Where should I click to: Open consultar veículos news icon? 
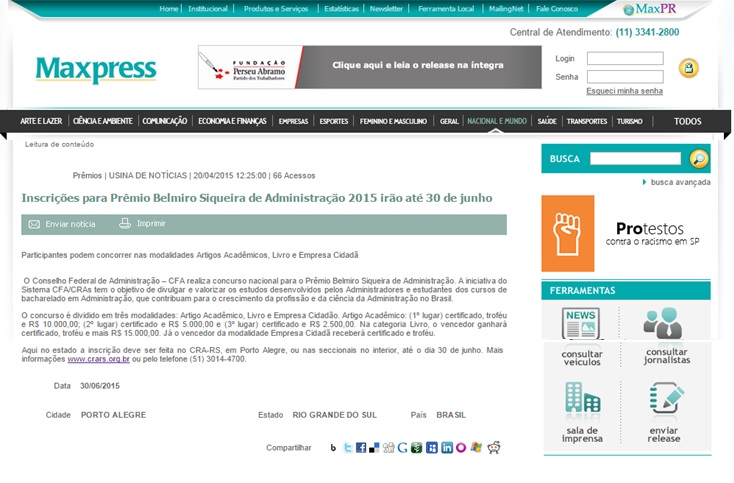581,323
